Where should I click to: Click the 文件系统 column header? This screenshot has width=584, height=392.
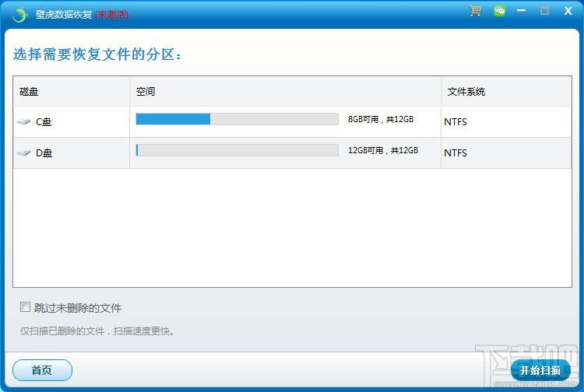pos(506,92)
